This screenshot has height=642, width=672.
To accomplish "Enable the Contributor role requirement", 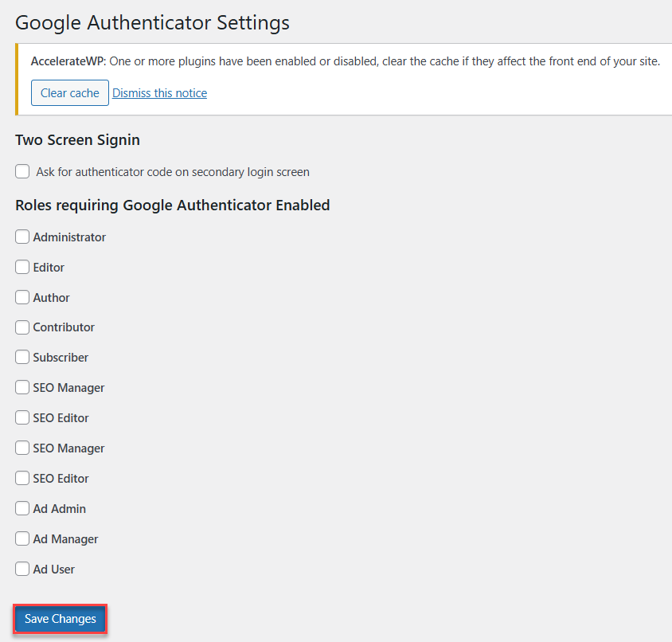I will click(x=21, y=327).
